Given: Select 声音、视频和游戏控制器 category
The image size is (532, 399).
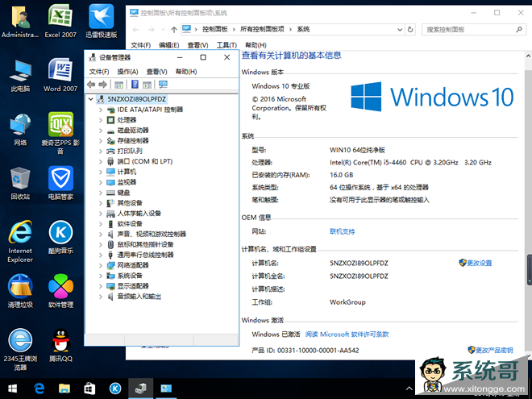Looking at the screenshot, I should (152, 234).
